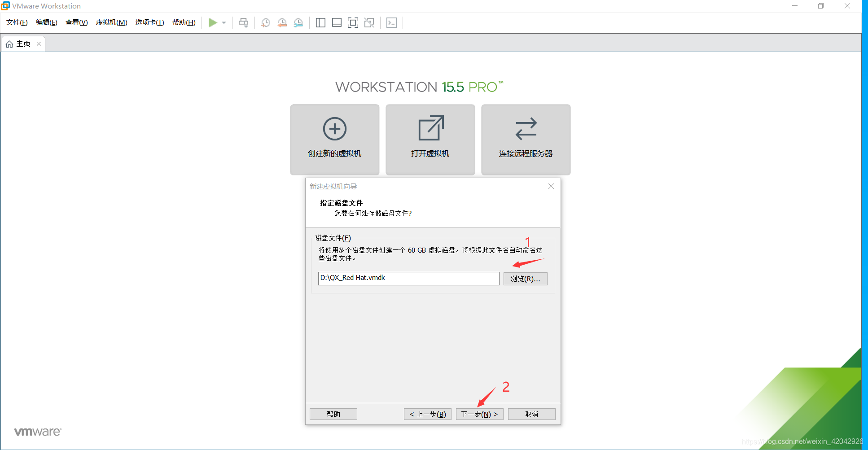Click the 创建新的虚拟机 tile
868x450 pixels.
(335, 140)
